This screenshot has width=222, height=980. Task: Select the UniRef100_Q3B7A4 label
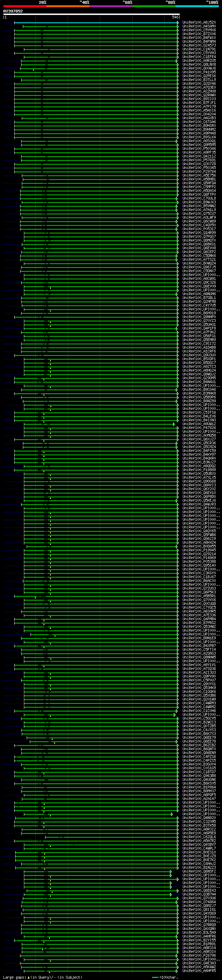tap(199, 894)
